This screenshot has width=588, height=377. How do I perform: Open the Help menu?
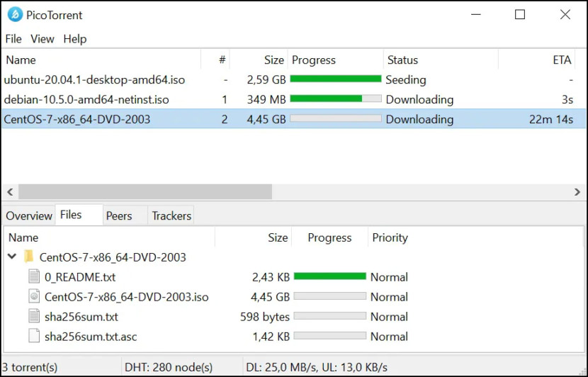coord(74,39)
